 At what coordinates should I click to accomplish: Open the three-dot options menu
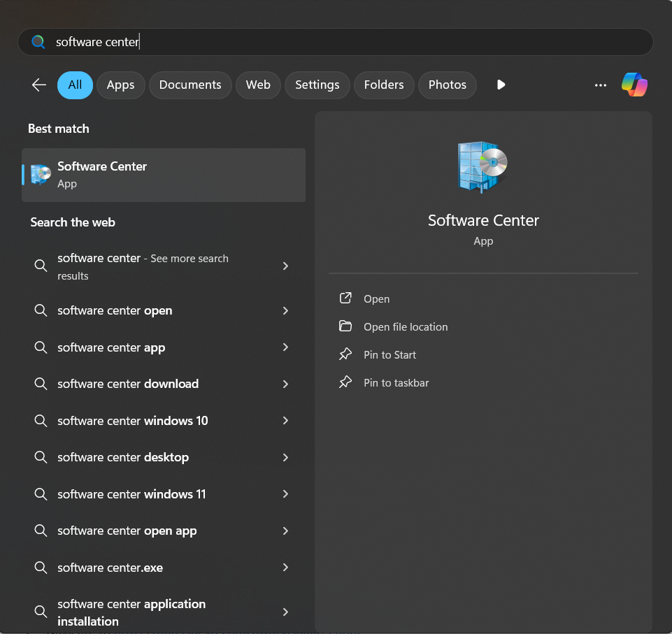601,85
